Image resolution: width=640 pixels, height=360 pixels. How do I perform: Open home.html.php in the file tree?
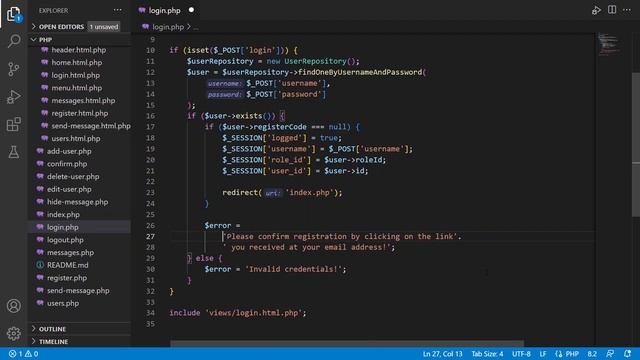pos(77,62)
